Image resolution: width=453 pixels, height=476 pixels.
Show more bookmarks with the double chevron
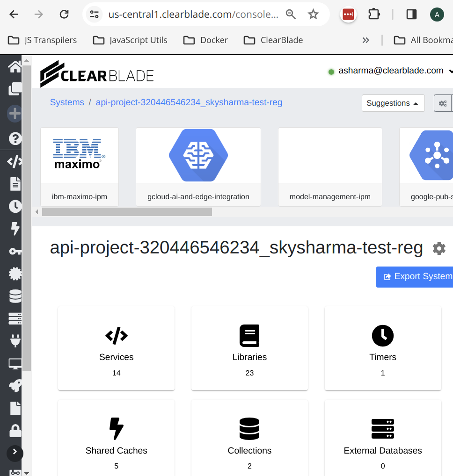tap(366, 40)
